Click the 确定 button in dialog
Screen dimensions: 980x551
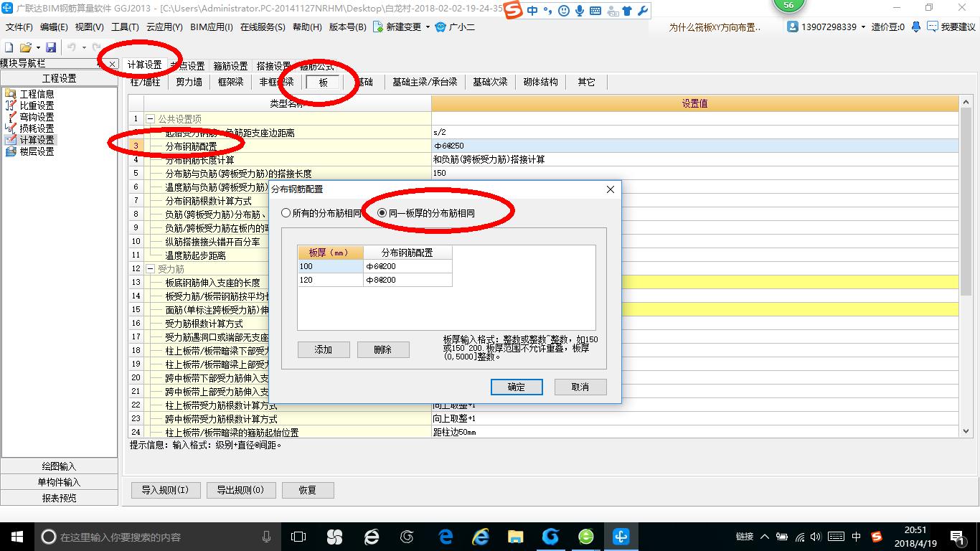tap(517, 387)
